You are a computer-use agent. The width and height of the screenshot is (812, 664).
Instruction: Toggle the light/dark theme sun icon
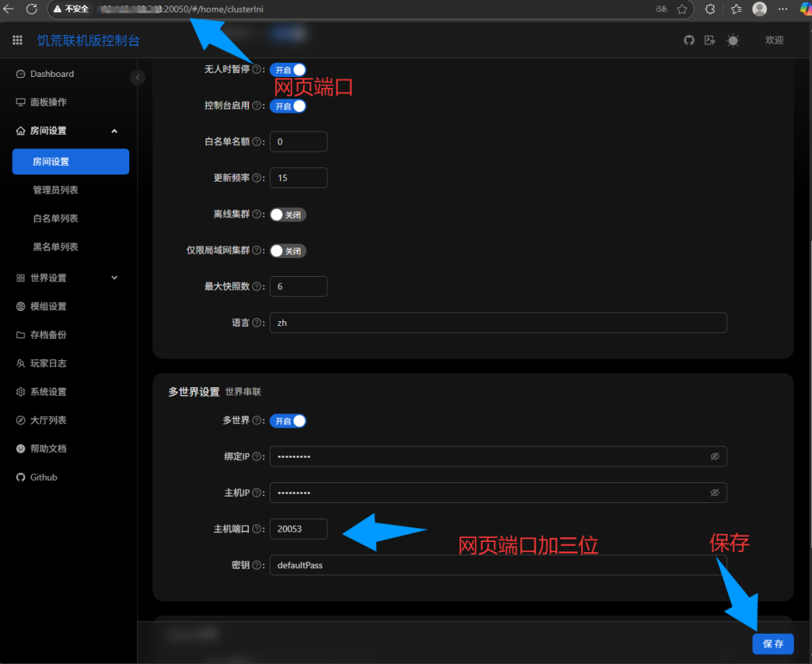point(733,40)
